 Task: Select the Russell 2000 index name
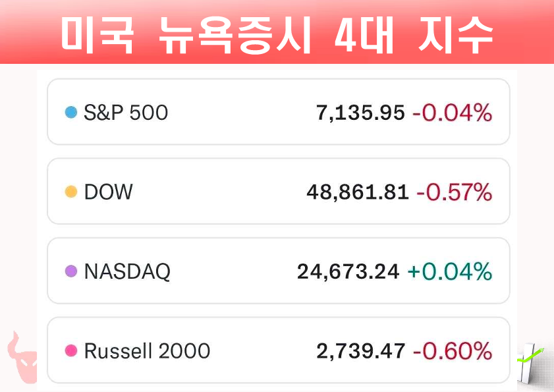[147, 350]
